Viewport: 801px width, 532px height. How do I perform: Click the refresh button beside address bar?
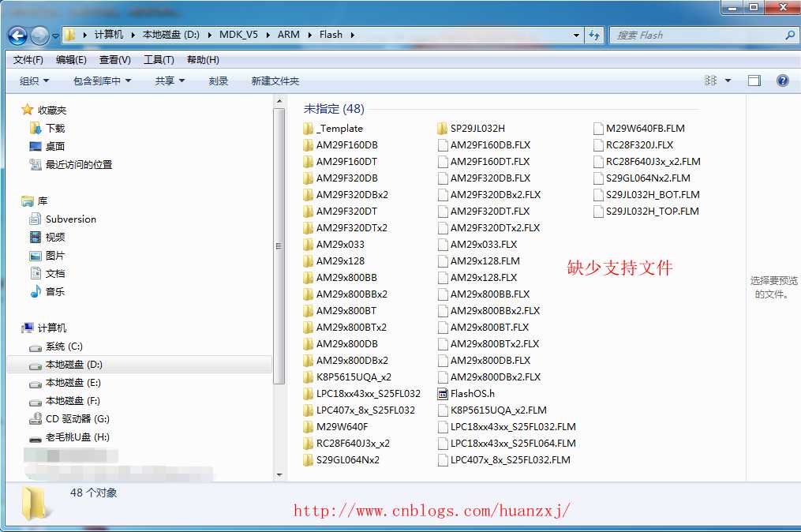(593, 35)
